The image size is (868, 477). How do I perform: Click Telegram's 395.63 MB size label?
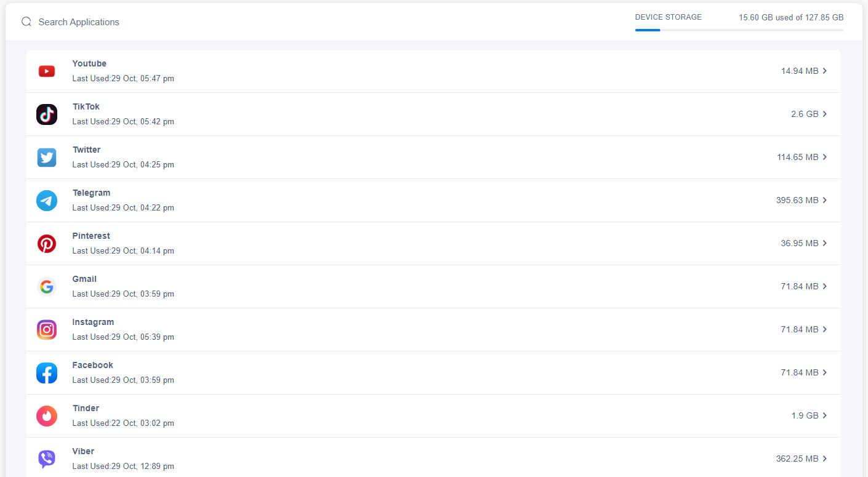[x=798, y=200]
